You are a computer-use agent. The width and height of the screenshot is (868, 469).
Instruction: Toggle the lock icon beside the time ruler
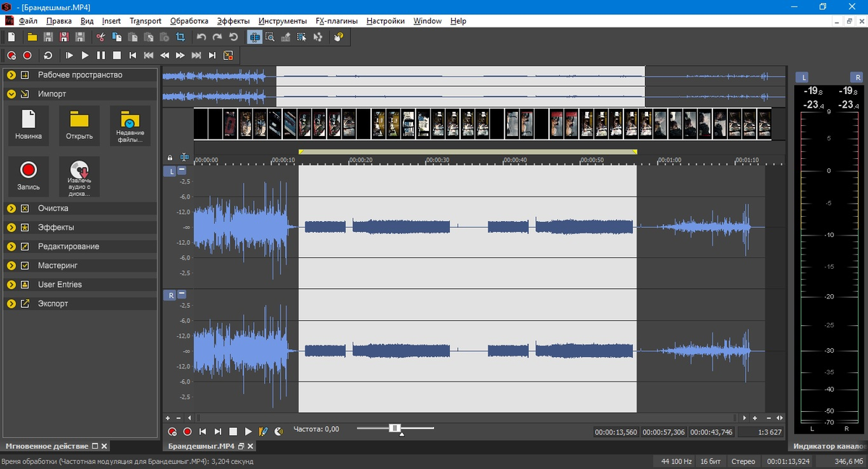[x=170, y=158]
